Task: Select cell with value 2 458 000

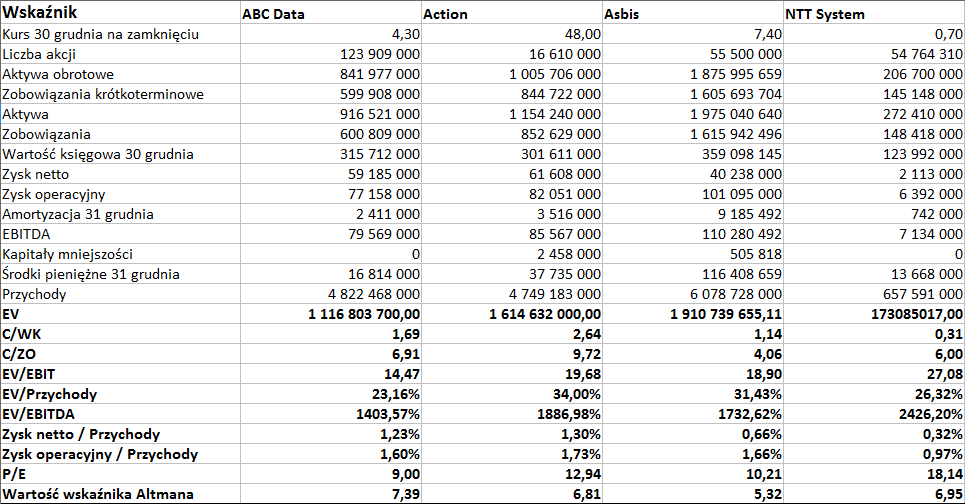Action: coord(512,254)
